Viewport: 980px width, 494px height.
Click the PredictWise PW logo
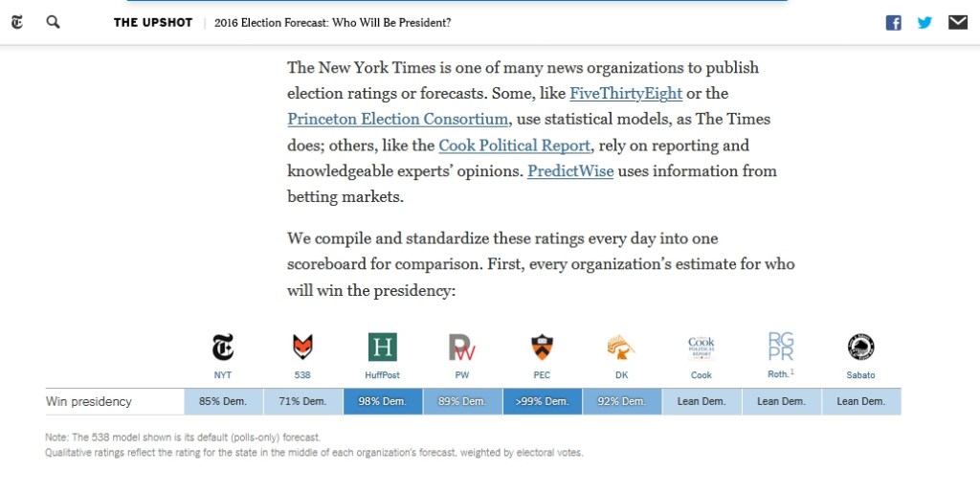click(x=462, y=347)
